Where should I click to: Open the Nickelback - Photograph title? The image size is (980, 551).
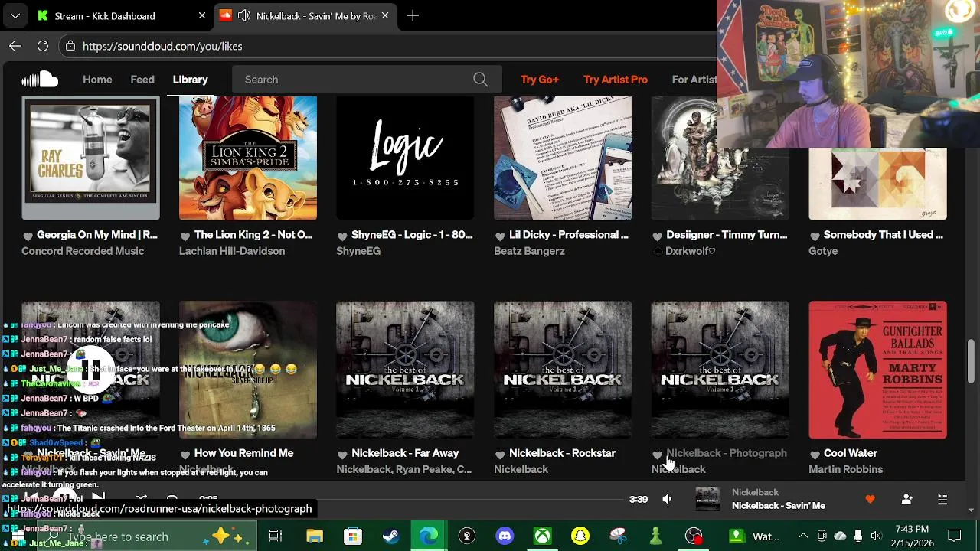pyautogui.click(x=727, y=453)
